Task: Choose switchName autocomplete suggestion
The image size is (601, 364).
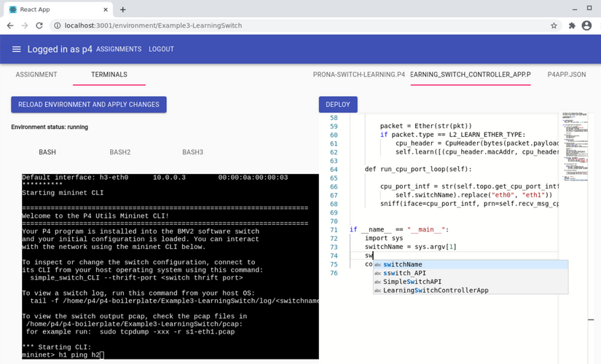Action: (471, 264)
